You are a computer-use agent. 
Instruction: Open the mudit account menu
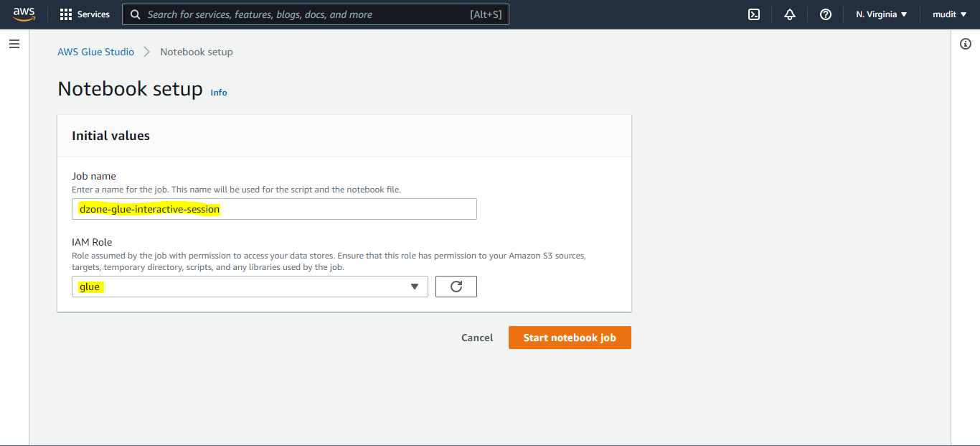[950, 14]
